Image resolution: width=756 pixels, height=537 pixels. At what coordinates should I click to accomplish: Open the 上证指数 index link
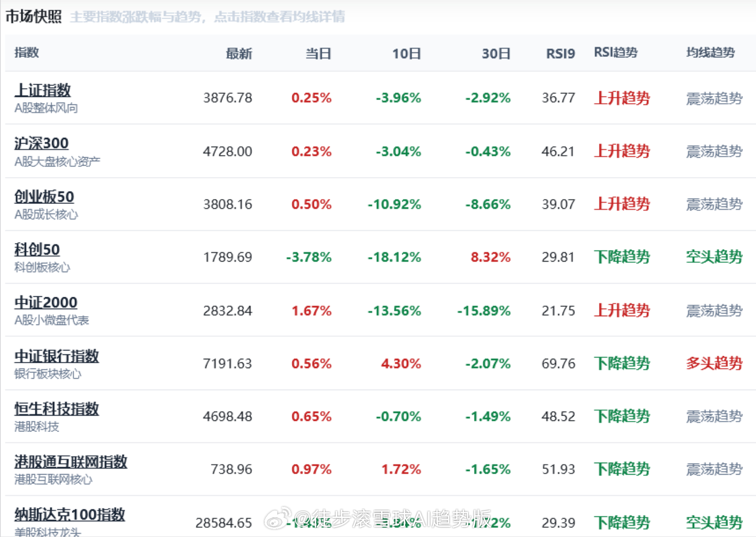[x=43, y=90]
